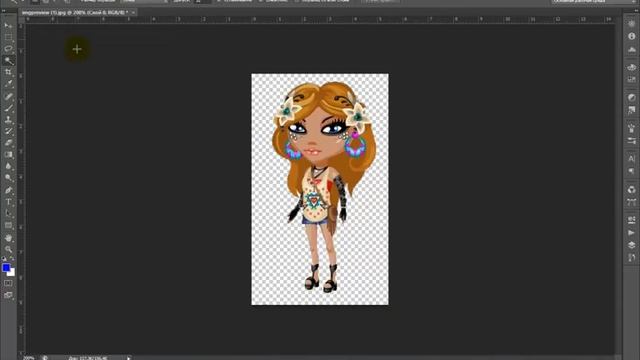Expand the status bar info arrow
This screenshot has height=360, width=640.
(x=128, y=358)
